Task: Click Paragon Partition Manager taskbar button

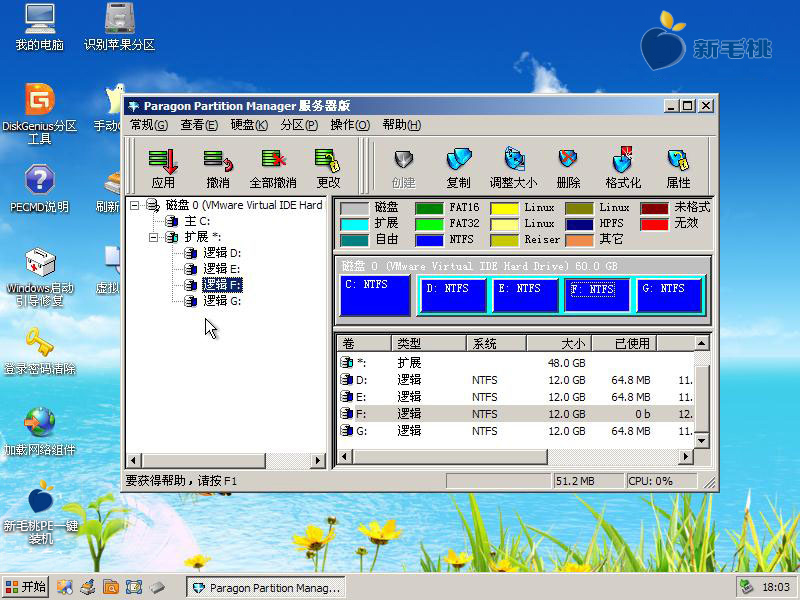Action: pyautogui.click(x=266, y=588)
